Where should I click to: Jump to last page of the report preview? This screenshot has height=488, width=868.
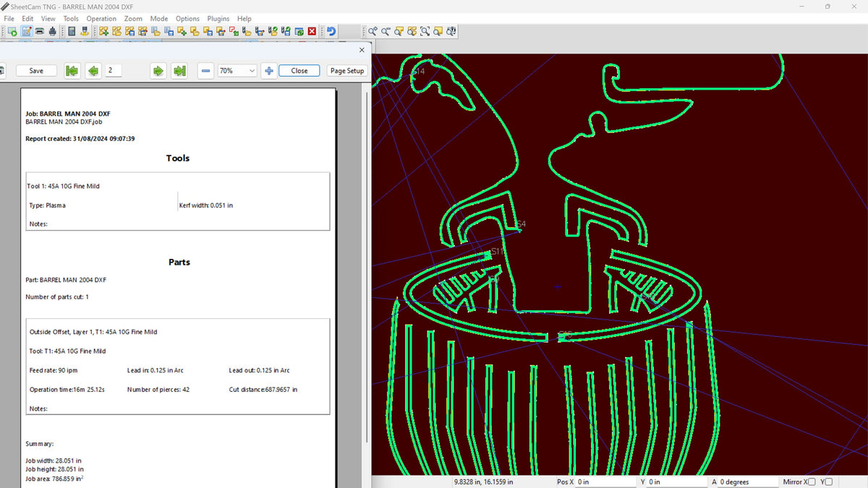(x=179, y=70)
